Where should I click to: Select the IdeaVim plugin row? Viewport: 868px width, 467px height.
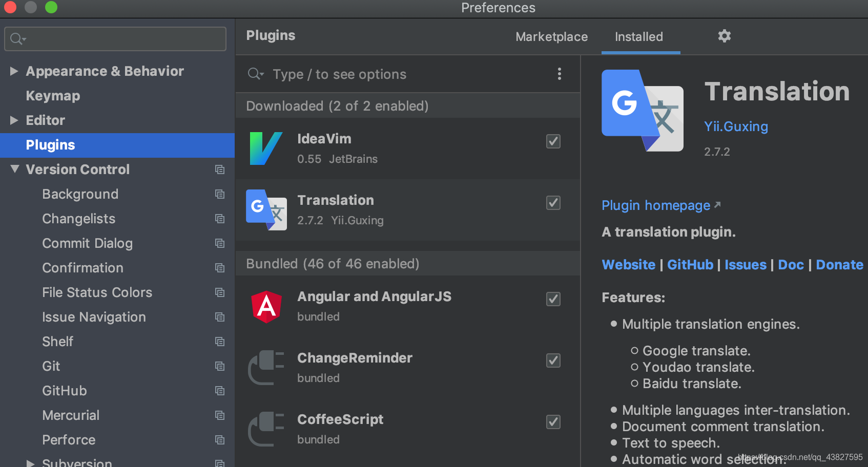pyautogui.click(x=408, y=148)
